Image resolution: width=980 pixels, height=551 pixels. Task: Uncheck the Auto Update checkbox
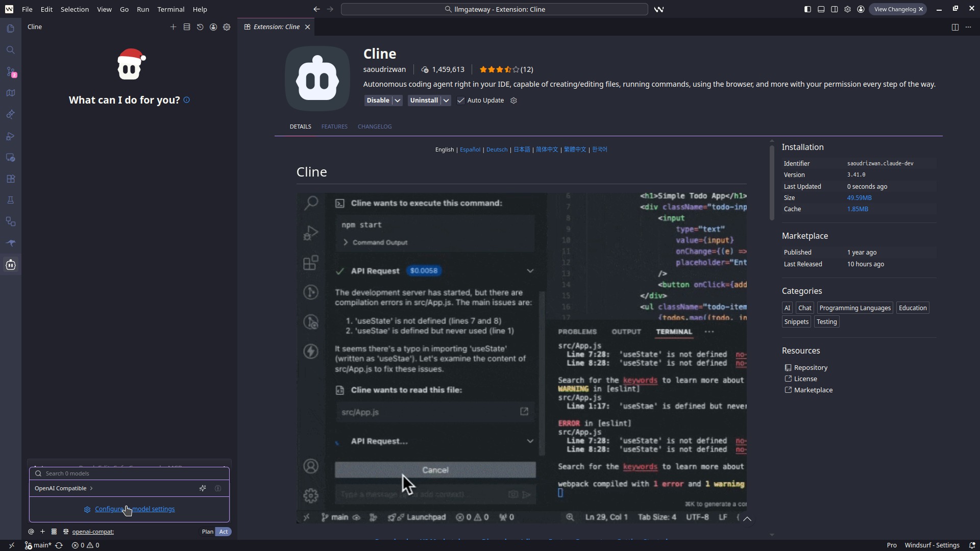tap(461, 101)
